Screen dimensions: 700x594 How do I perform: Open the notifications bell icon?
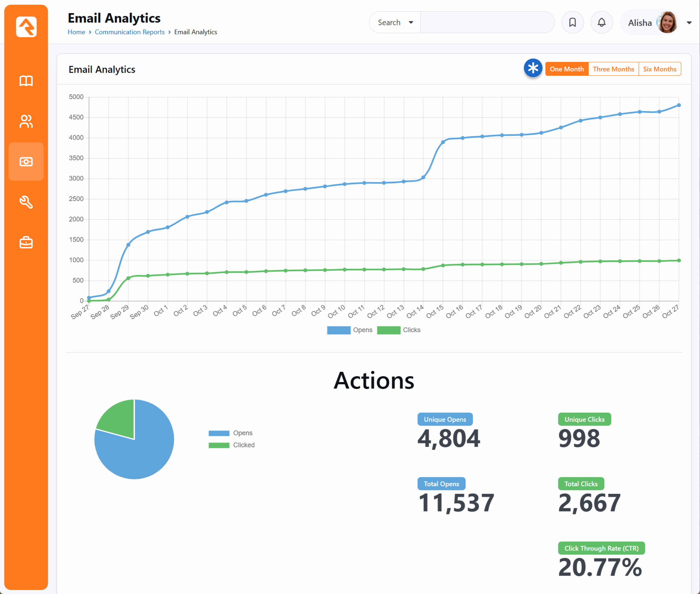click(601, 22)
